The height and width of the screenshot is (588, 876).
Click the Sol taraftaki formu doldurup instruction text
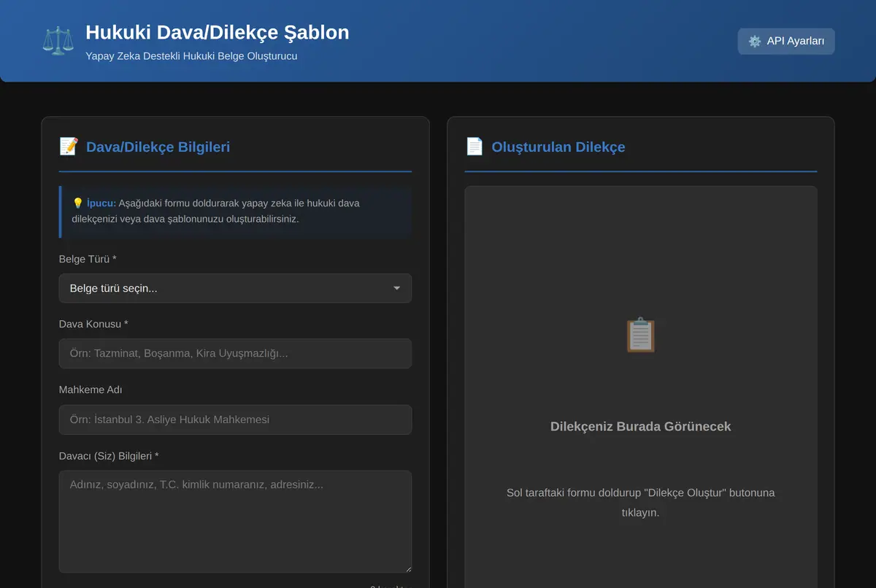pos(641,503)
